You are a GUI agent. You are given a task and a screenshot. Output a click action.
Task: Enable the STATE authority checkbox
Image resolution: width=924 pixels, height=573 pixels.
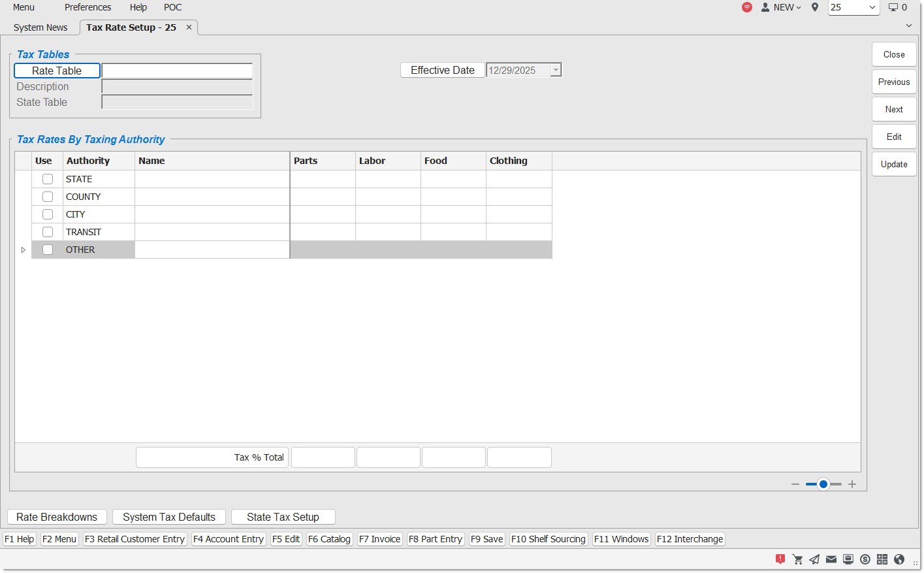coord(48,179)
